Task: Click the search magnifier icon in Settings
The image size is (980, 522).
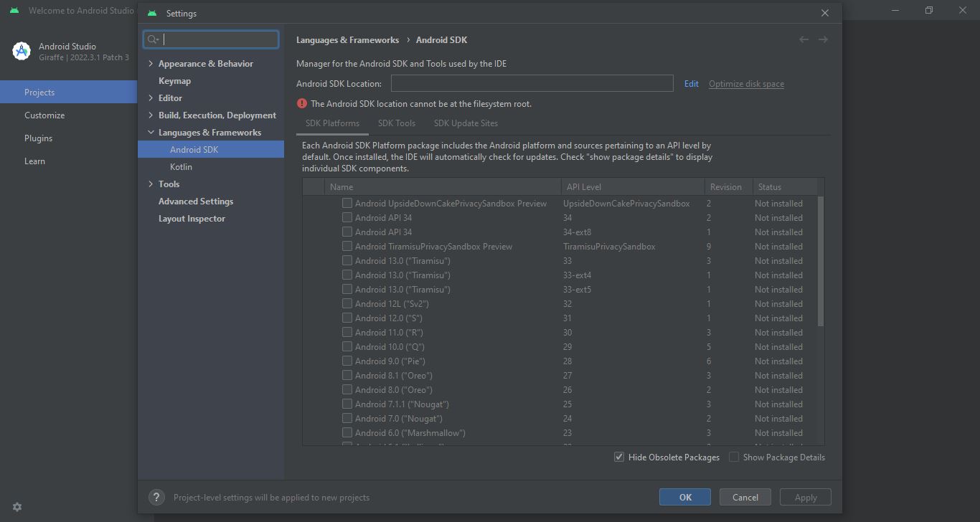Action: click(x=153, y=39)
